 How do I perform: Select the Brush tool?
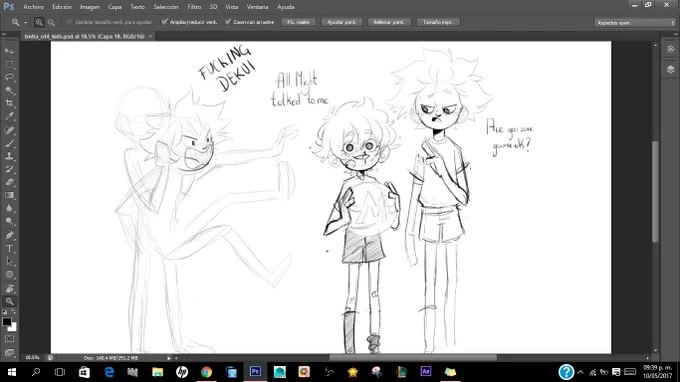pyautogui.click(x=10, y=143)
